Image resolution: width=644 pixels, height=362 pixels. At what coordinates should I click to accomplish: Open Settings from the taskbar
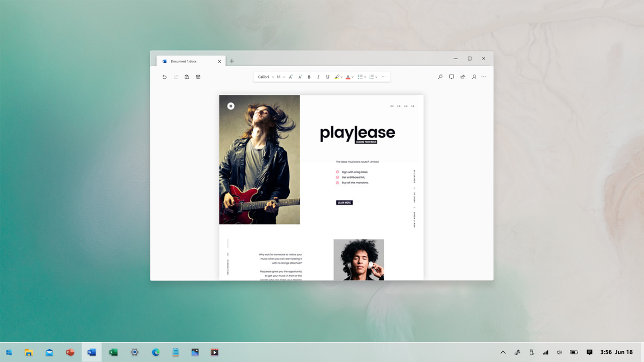[x=135, y=352]
